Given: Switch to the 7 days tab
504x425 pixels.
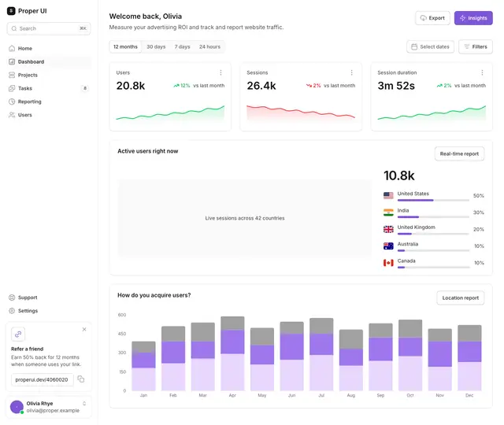Looking at the screenshot, I should pyautogui.click(x=182, y=47).
